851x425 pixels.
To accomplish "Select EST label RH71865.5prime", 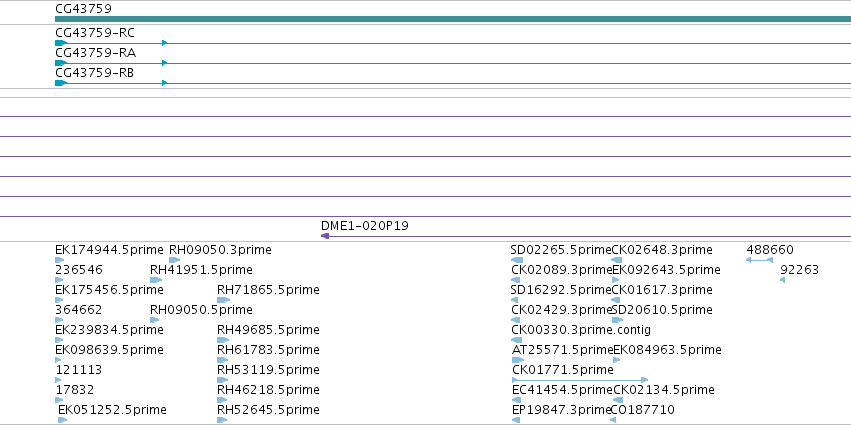I will pos(268,290).
